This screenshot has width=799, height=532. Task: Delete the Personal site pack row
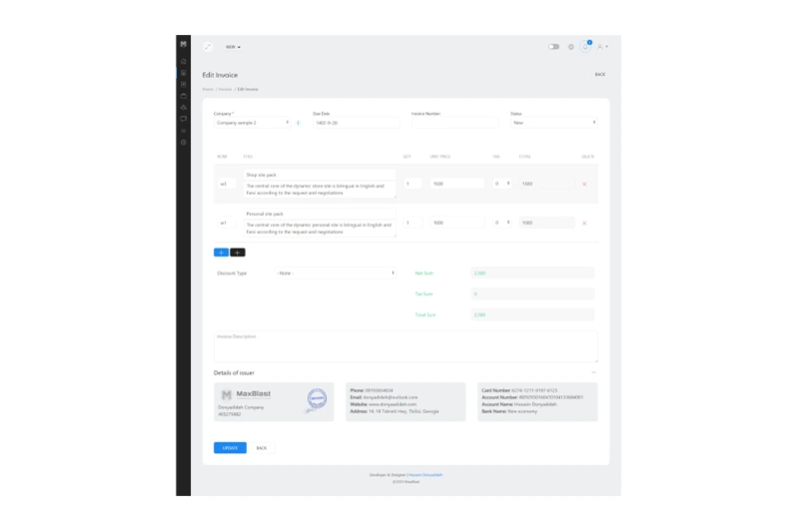point(584,223)
